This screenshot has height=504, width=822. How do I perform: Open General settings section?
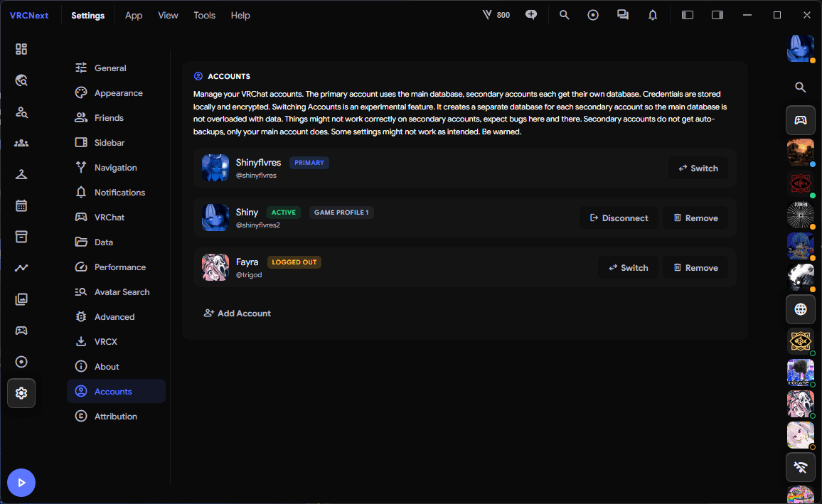(117, 68)
